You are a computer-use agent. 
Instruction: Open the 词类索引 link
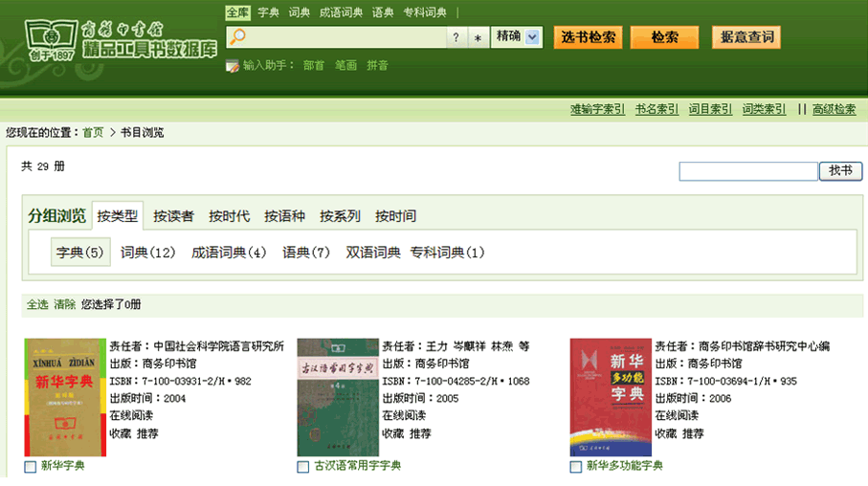tap(764, 109)
